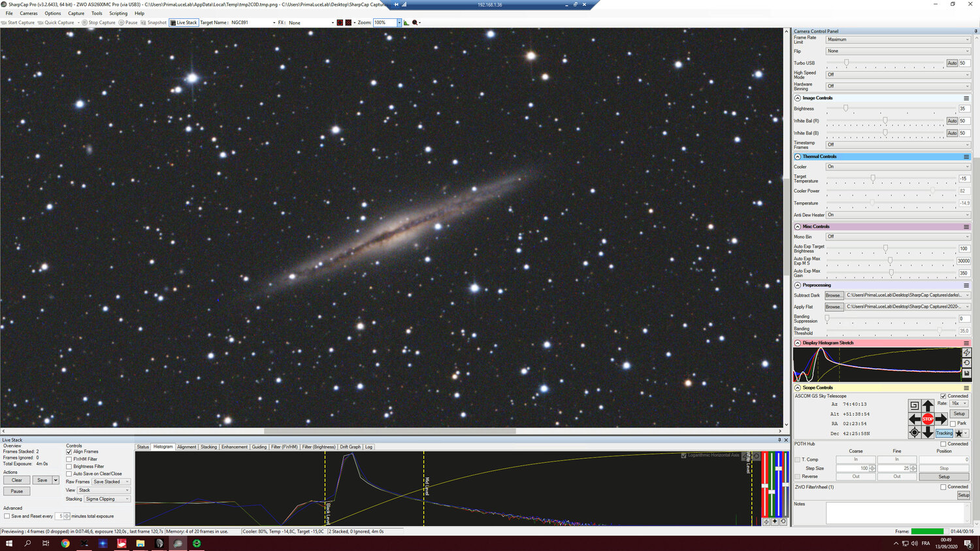Click the image view horizontal scrollbar
980x551 pixels.
click(x=392, y=431)
